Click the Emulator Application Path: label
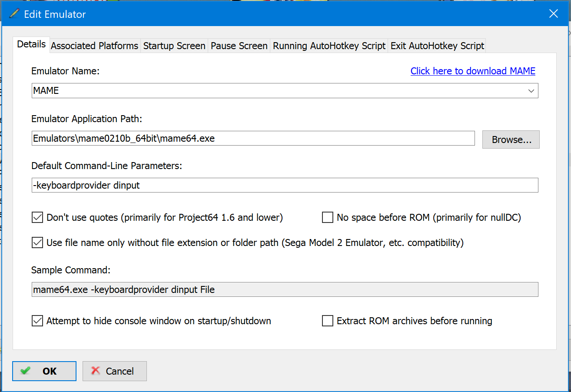Viewport: 571px width, 392px height. [x=87, y=119]
